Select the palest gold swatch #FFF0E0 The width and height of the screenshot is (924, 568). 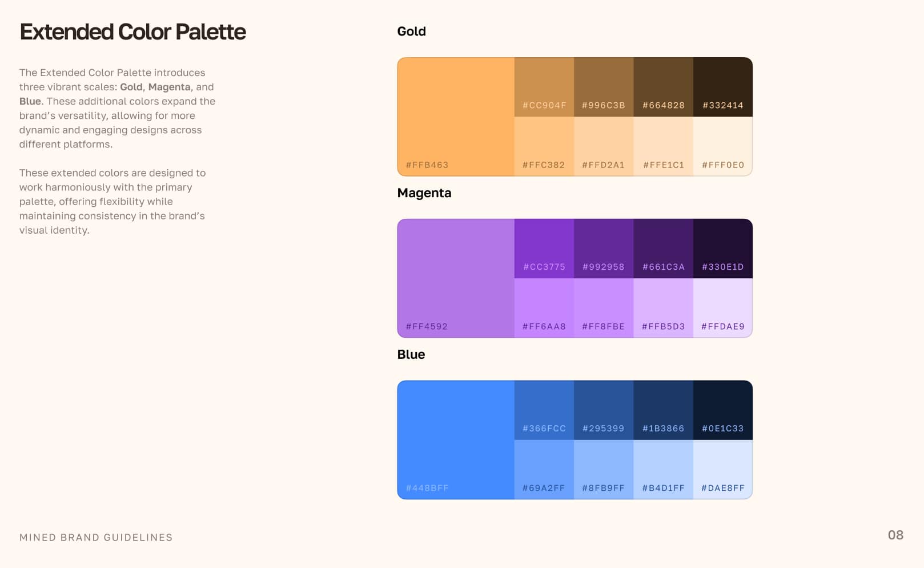(x=722, y=146)
